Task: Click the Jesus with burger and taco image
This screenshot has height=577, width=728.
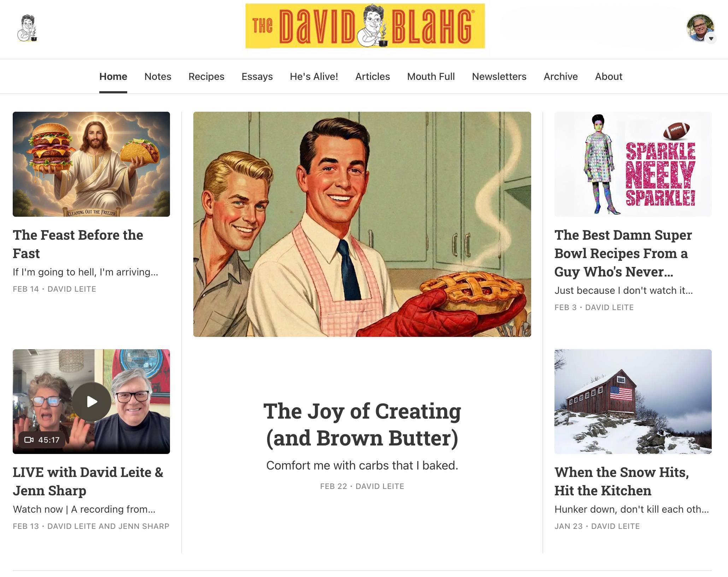Action: click(x=91, y=164)
